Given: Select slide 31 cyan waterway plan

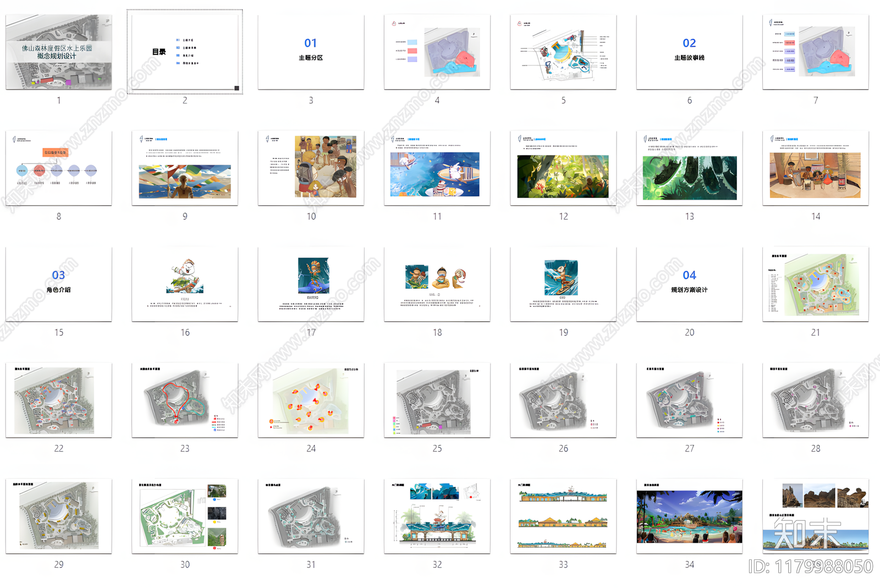Looking at the screenshot, I should click(x=311, y=516).
